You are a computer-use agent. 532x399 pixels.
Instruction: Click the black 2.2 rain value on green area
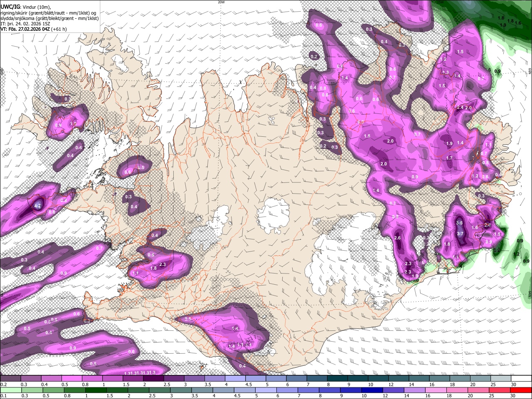pyautogui.click(x=497, y=250)
